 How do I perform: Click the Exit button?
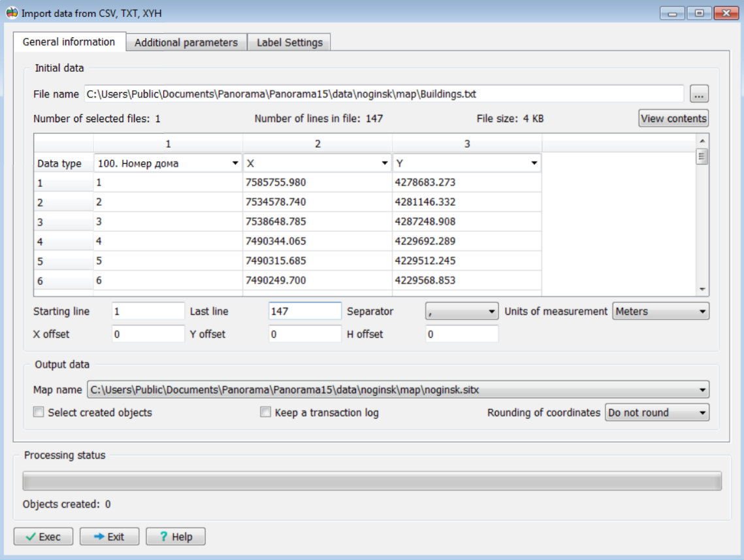click(x=109, y=536)
